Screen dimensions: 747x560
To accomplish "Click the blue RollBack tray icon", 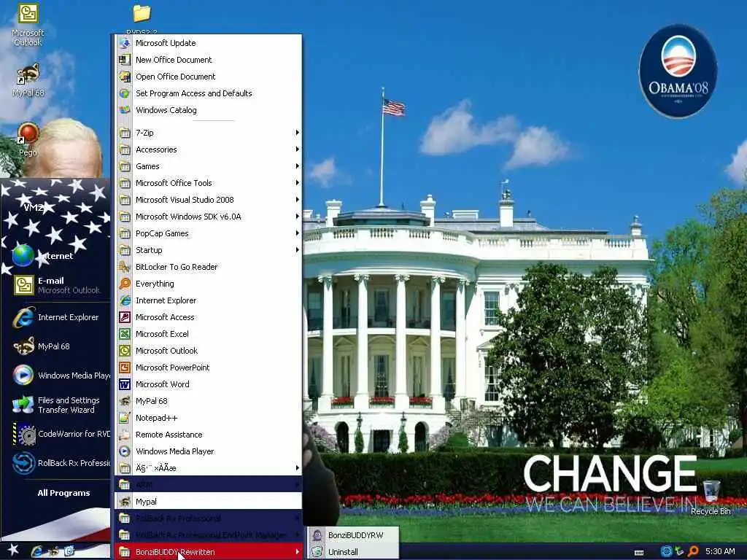I will (x=666, y=551).
